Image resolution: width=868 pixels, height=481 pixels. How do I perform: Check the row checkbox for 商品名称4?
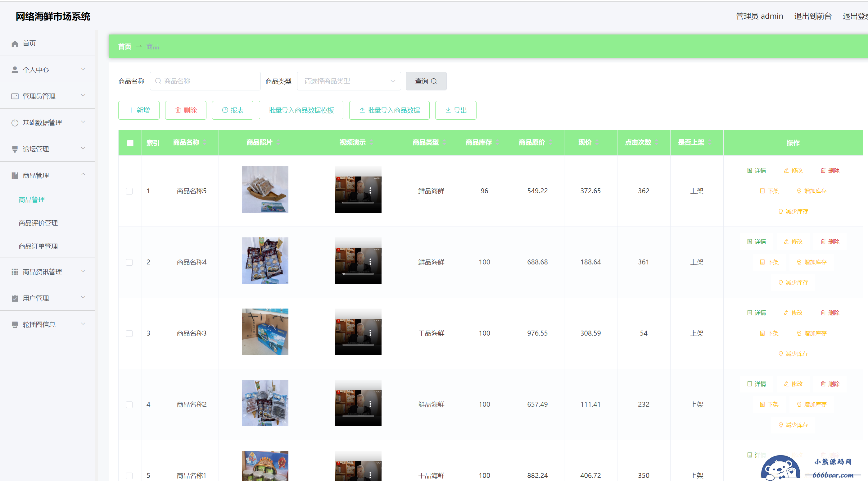pos(129,263)
